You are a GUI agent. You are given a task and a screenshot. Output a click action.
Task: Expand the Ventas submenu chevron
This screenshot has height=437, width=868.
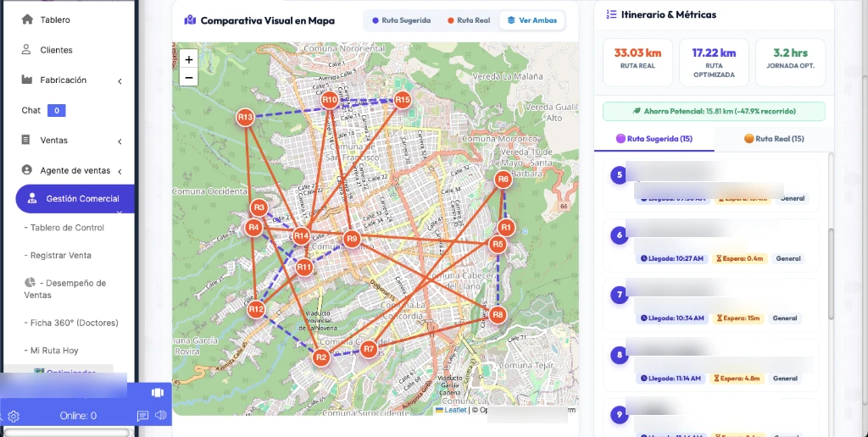(x=120, y=141)
